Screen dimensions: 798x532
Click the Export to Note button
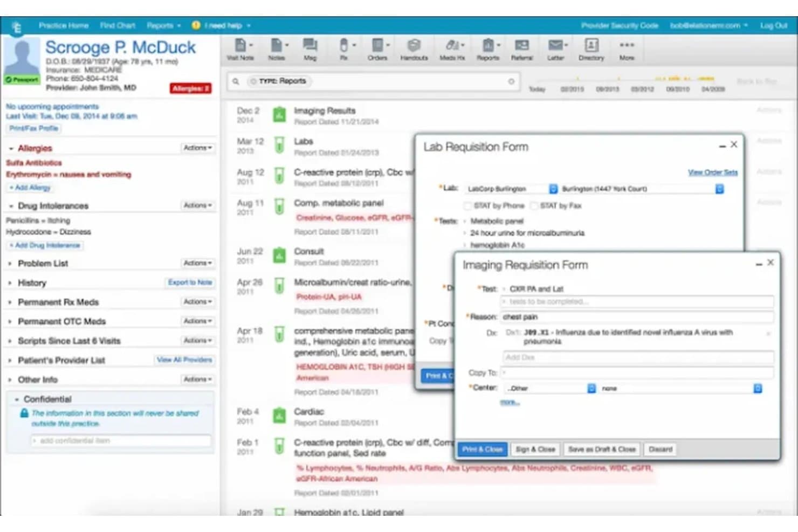[x=190, y=282]
